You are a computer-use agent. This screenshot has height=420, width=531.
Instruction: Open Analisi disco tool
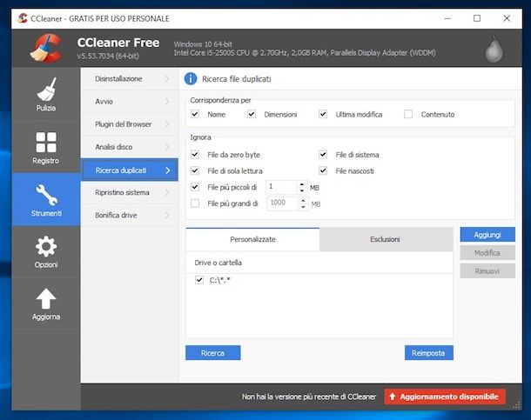pos(130,147)
